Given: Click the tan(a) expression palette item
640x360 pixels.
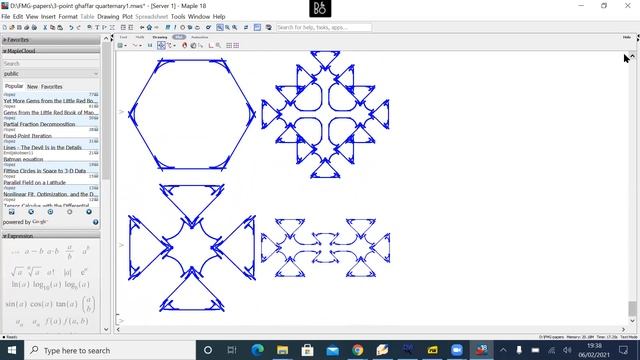Looking at the screenshot, I should (x=67, y=304).
